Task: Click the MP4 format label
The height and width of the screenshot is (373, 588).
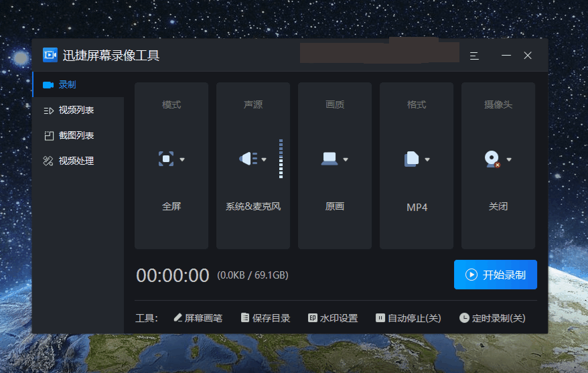Action: [x=417, y=208]
